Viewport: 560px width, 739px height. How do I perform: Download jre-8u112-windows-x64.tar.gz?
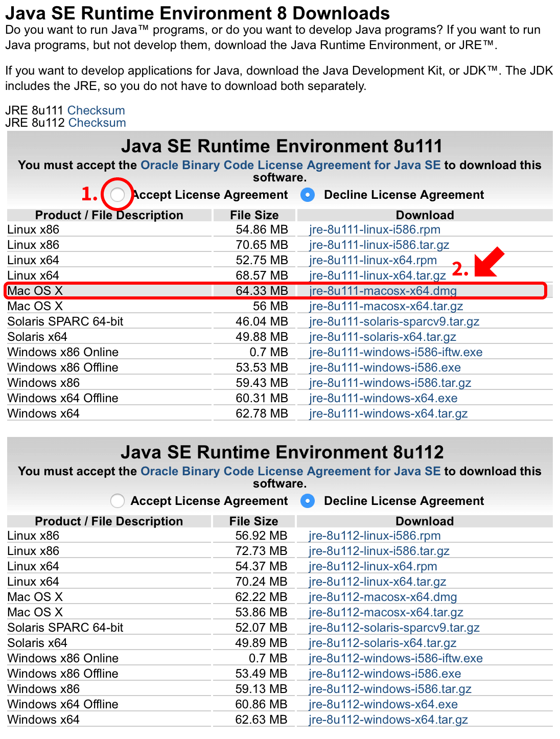388,720
